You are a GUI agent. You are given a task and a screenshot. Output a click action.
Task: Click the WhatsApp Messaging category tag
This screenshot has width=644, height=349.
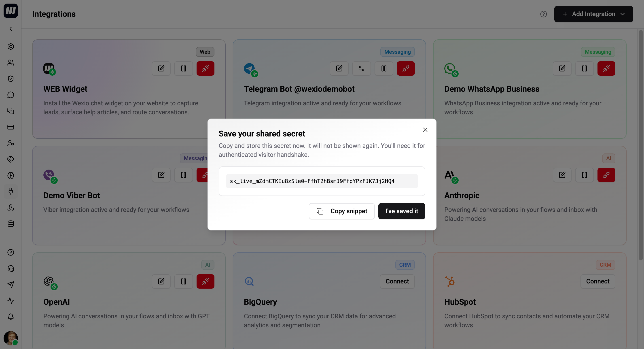[x=598, y=52]
